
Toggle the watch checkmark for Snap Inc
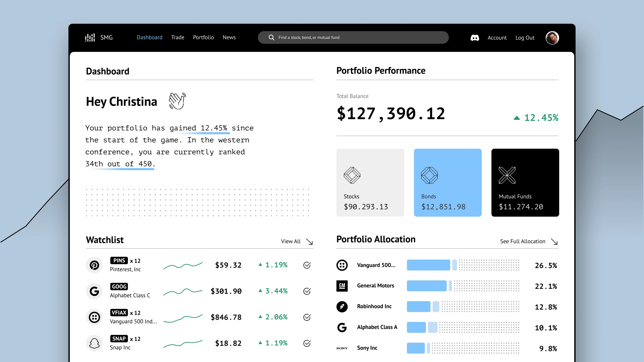(x=307, y=343)
